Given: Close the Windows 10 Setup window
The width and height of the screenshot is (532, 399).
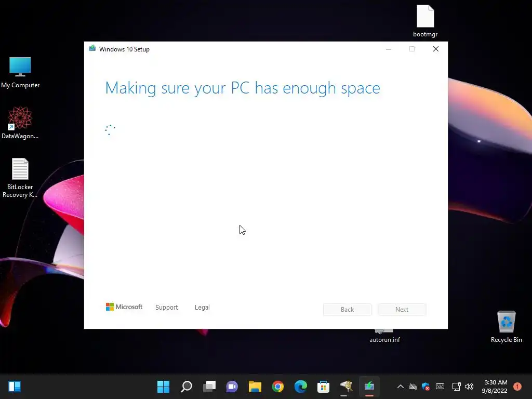Looking at the screenshot, I should pos(436,49).
